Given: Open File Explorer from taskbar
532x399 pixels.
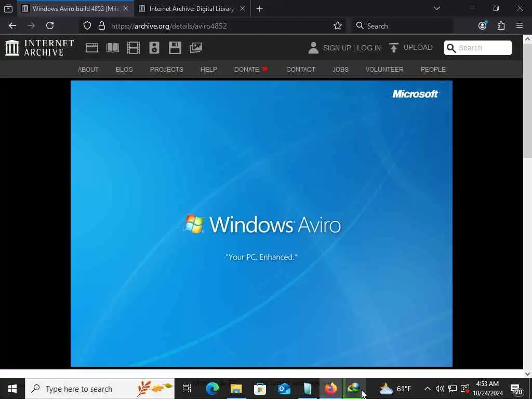Looking at the screenshot, I should coord(236,389).
